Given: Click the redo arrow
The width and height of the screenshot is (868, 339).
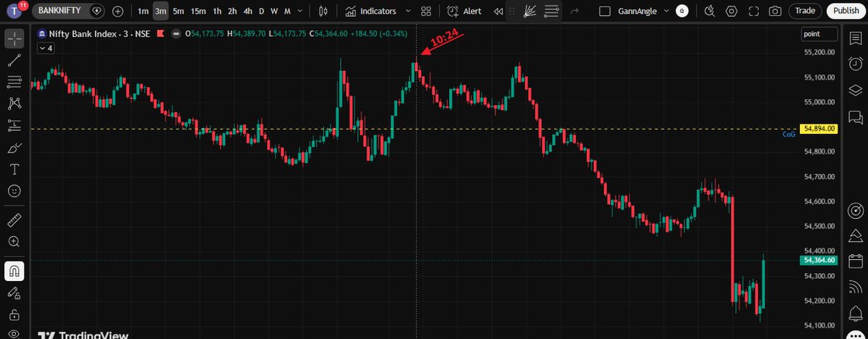Looking at the screenshot, I should point(574,12).
